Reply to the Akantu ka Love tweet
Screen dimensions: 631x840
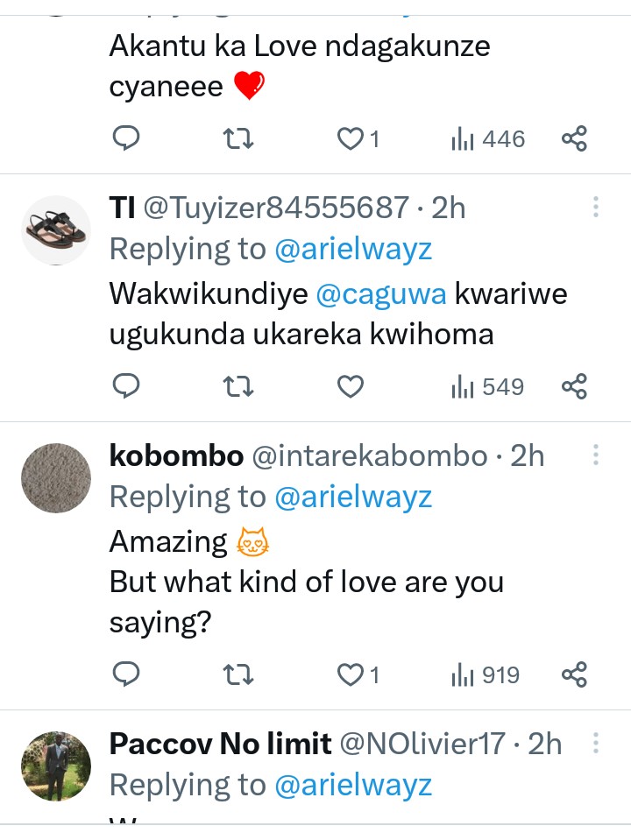pyautogui.click(x=127, y=138)
